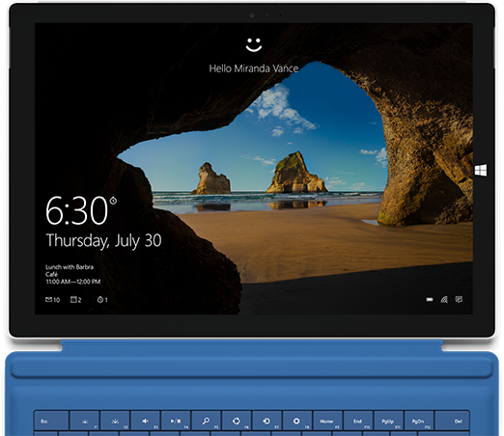Click the search magnifier key
This screenshot has width=504, height=436.
[206, 421]
